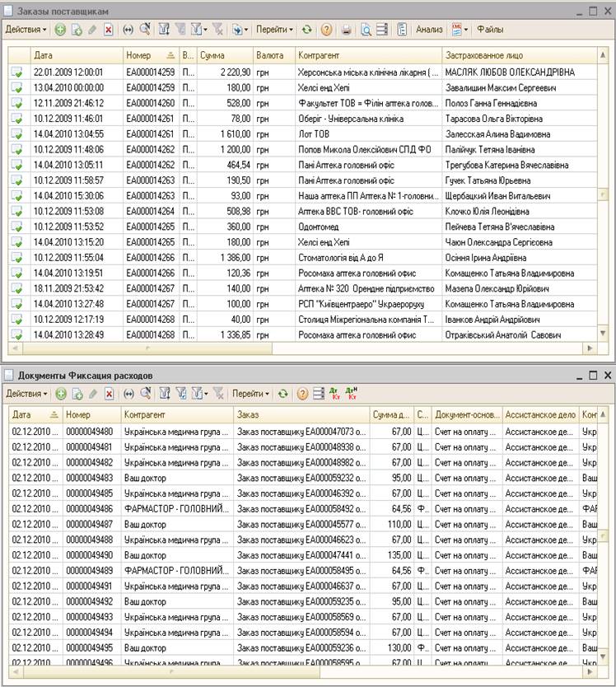
Task: Add new order in Заказы поставщикам toolbar
Action: 60,30
